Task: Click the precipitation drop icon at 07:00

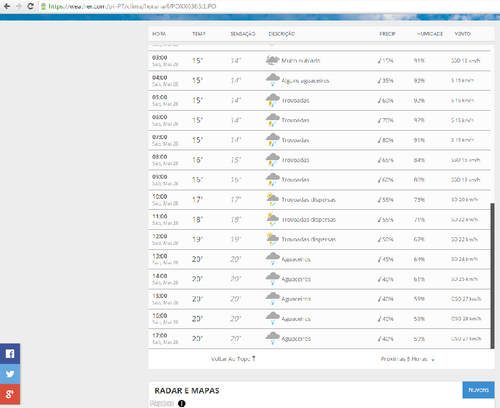Action: tap(379, 140)
